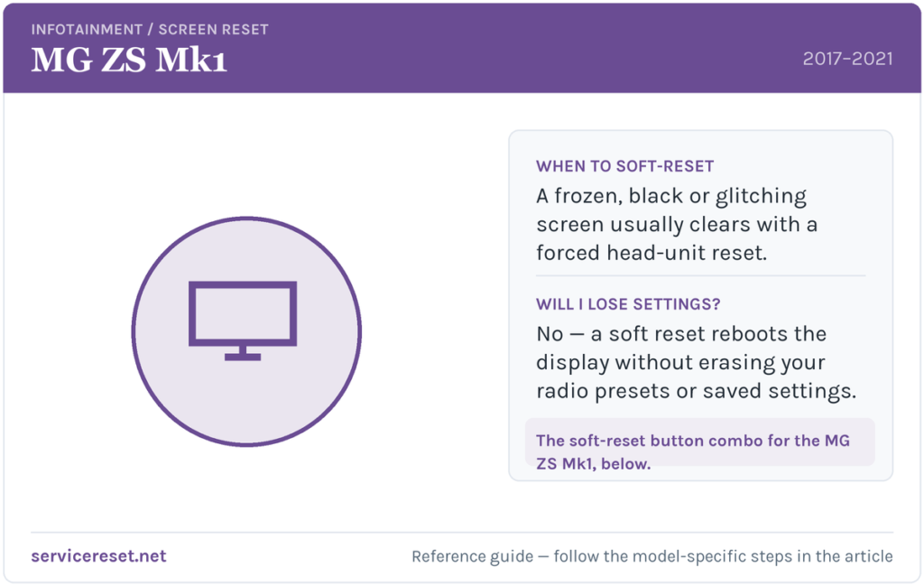Image resolution: width=924 pixels, height=586 pixels.
Task: Click the circular display illustration
Action: (246, 331)
